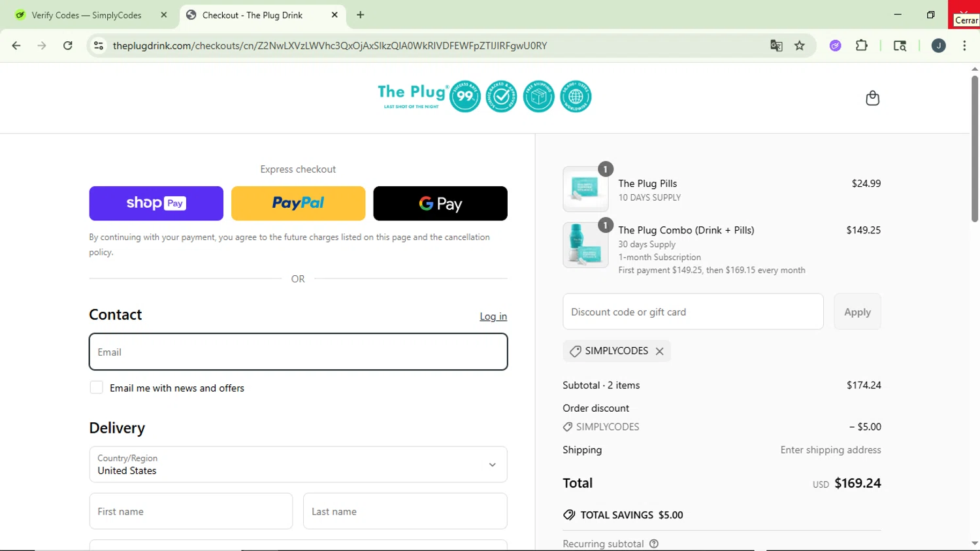Click the Discount code or gift card field

[x=693, y=312]
